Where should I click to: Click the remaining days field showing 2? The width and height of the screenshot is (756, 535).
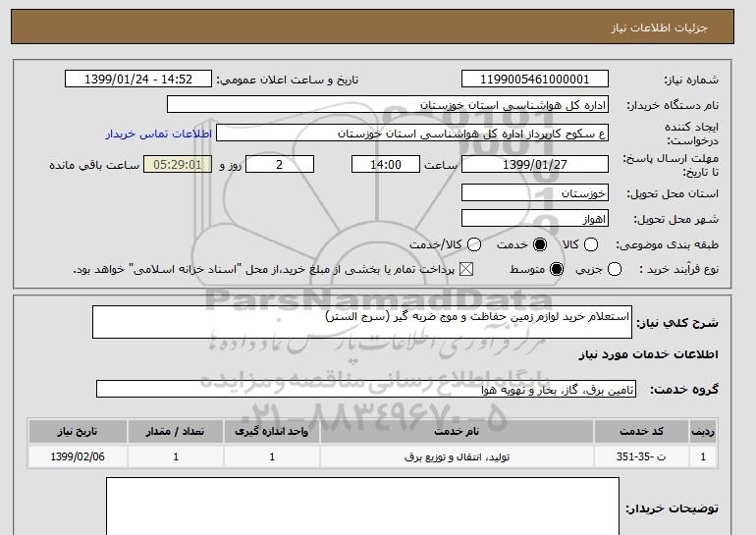(280, 164)
